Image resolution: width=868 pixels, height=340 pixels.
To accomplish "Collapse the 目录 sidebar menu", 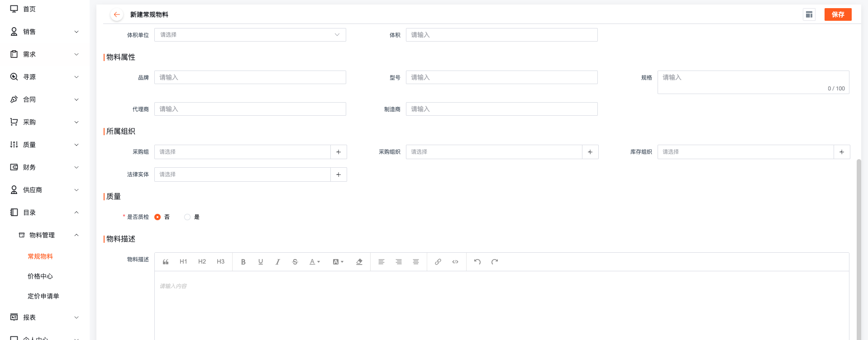I will (45, 212).
